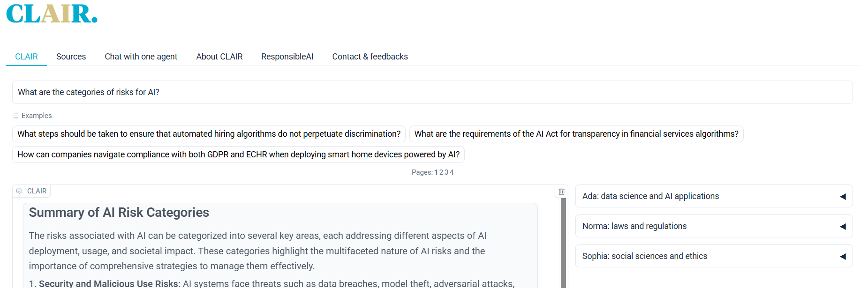Image resolution: width=868 pixels, height=288 pixels.
Task: Go to the ResponsibleAI tab
Action: tap(287, 57)
